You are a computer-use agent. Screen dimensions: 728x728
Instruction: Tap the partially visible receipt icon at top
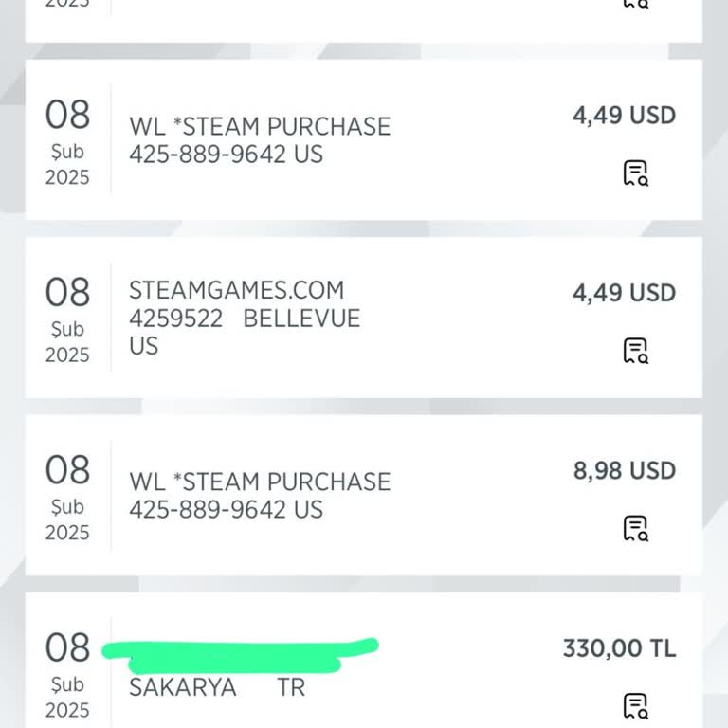635,3
